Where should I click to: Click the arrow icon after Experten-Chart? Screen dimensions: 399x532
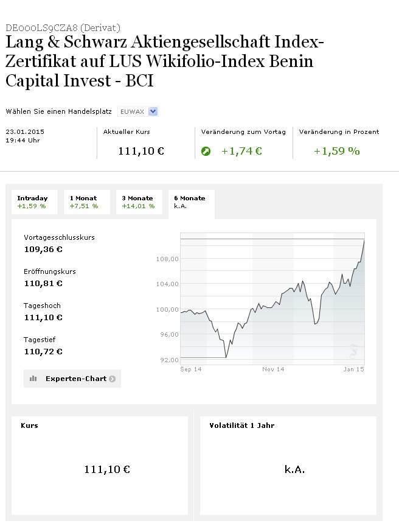point(112,379)
